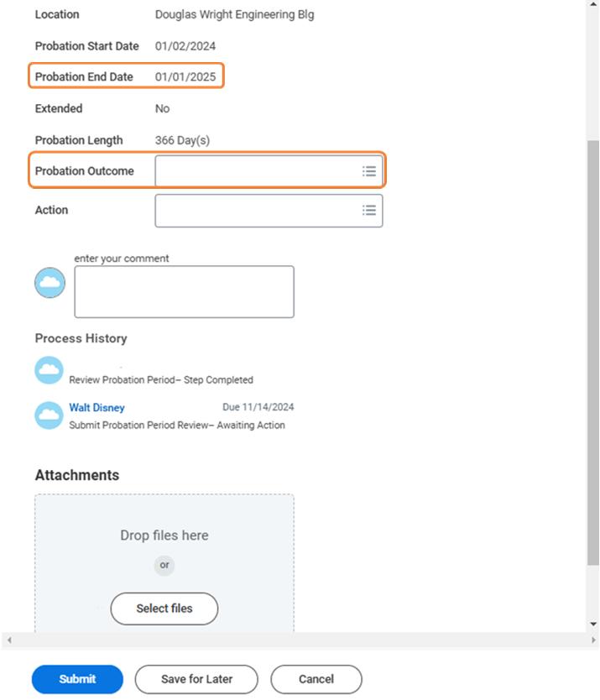This screenshot has height=700, width=600.
Task: Click the avatar next to Review Probation Period step
Action: tap(50, 370)
